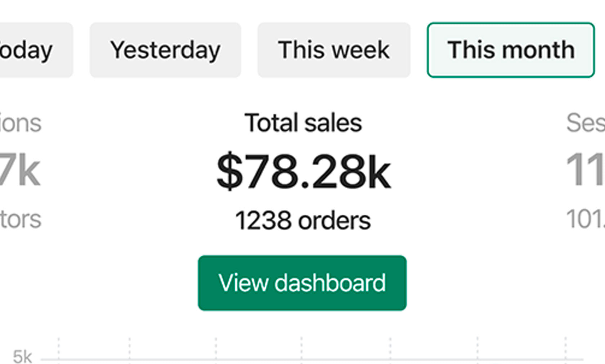Switch to This week range
The width and height of the screenshot is (605, 364).
(x=333, y=50)
